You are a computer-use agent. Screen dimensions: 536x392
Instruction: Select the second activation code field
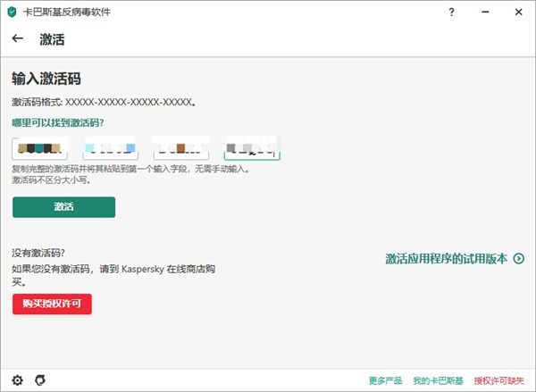coord(110,148)
